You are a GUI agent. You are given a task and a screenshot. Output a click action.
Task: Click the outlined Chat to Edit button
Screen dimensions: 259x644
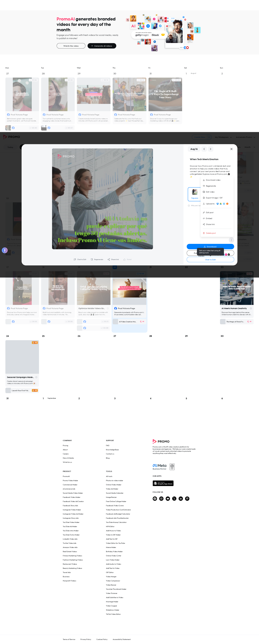[210, 259]
